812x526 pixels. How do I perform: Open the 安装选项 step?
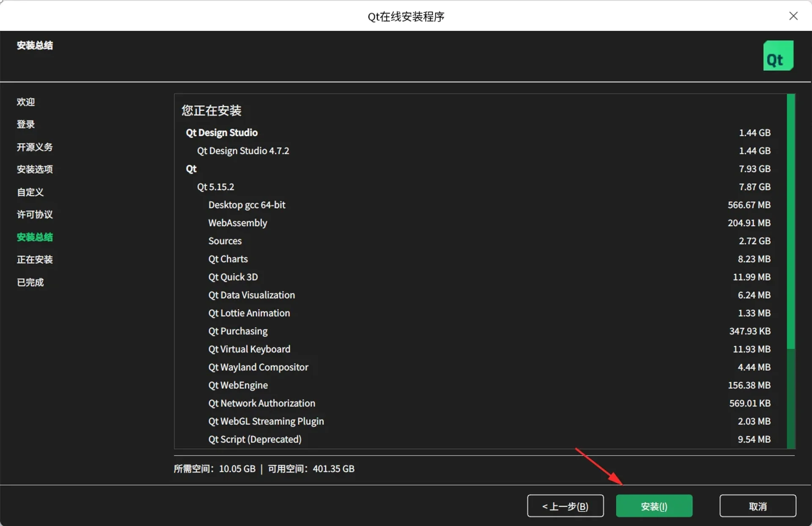click(35, 169)
